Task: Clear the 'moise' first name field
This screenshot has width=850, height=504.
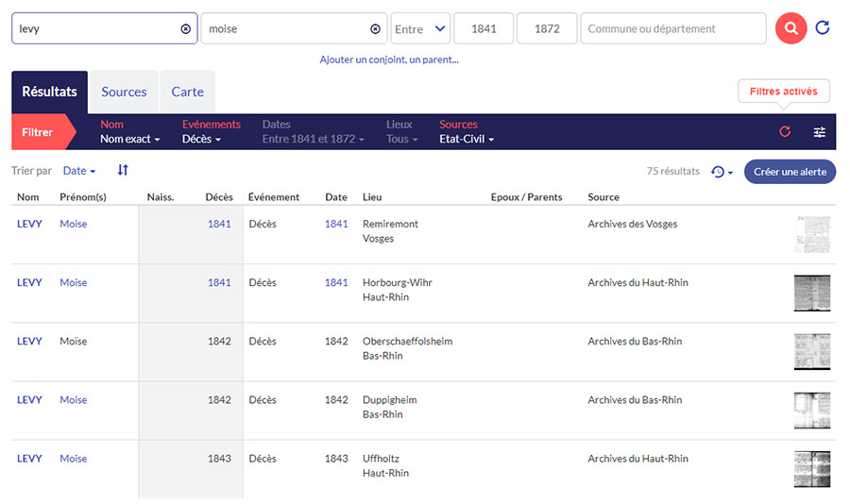Action: pyautogui.click(x=375, y=29)
